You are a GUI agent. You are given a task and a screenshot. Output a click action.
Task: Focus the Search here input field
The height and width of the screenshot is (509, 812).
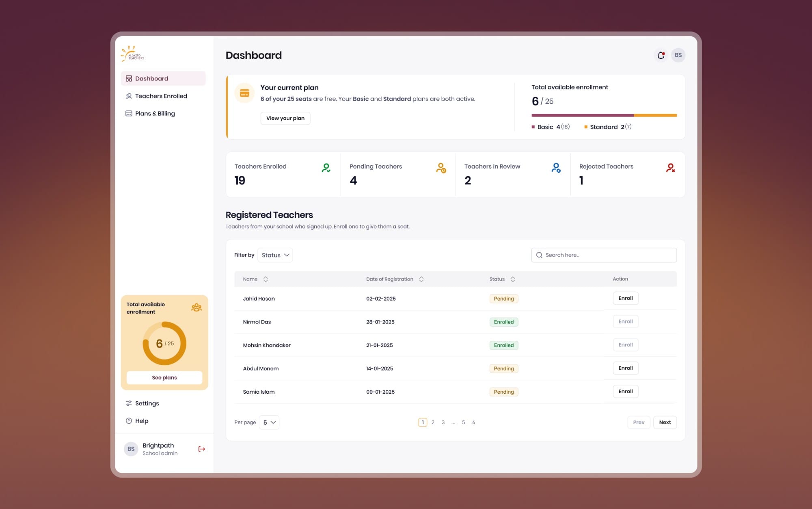[604, 255]
